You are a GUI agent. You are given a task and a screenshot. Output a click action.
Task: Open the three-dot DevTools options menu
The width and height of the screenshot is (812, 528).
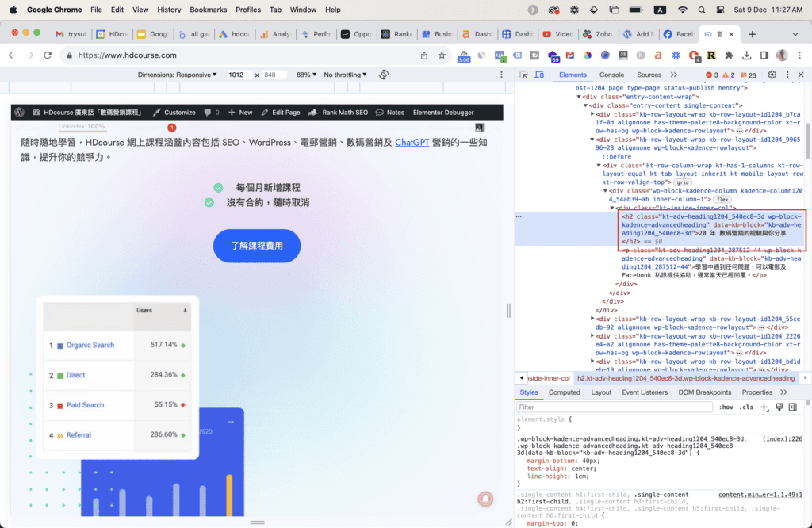click(787, 73)
